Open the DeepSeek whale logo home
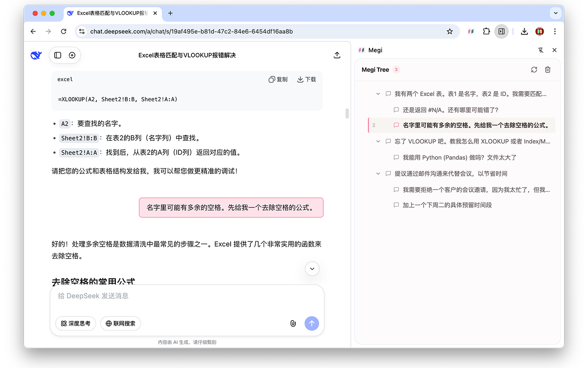This screenshot has width=588, height=368. coord(36,55)
